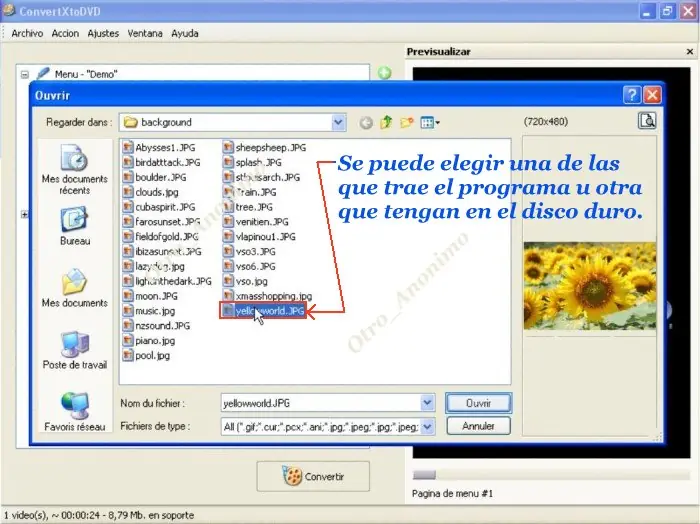The height and width of the screenshot is (524, 700).
Task: Toggle image preview magnifier icon
Action: click(x=647, y=121)
